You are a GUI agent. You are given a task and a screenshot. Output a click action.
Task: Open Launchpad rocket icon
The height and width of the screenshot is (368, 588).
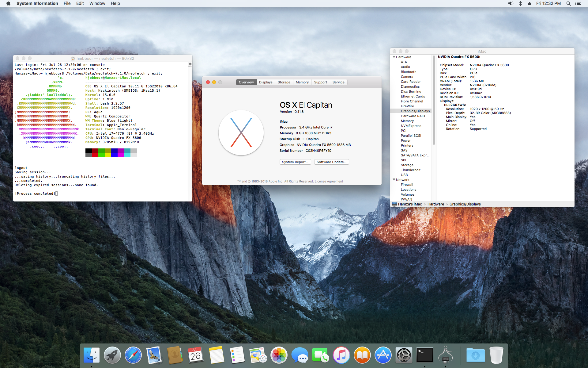(x=112, y=355)
